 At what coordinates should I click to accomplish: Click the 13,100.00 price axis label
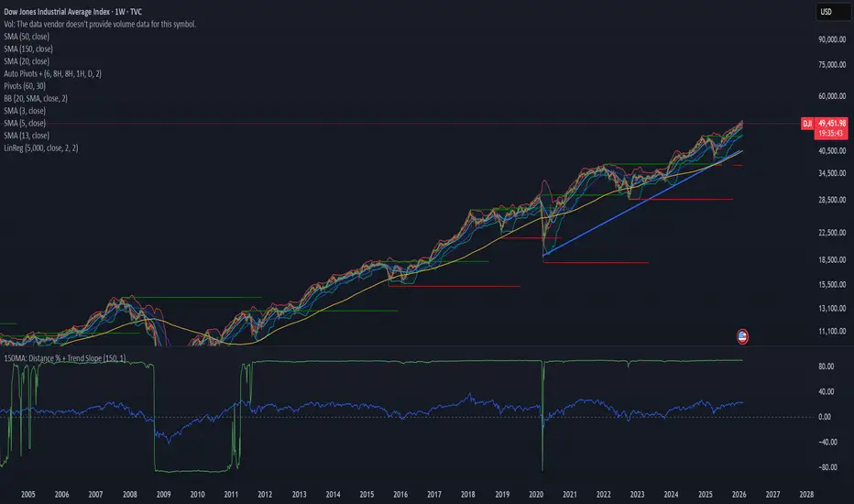click(x=832, y=309)
